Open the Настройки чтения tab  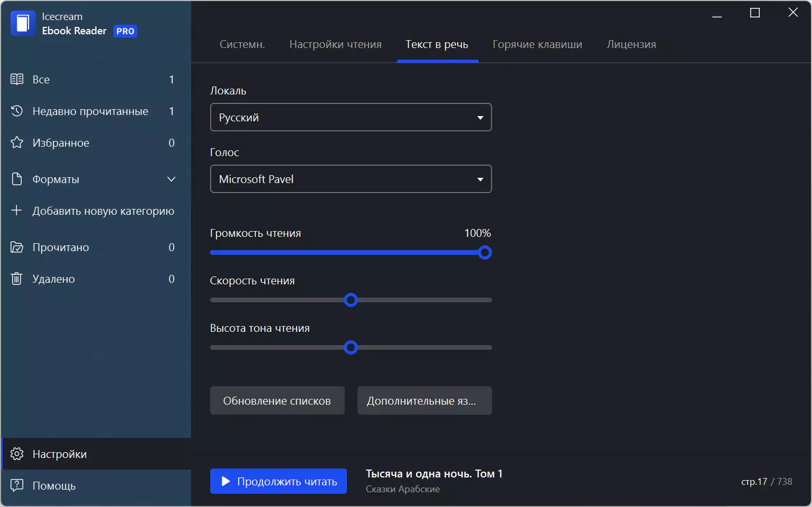point(335,44)
